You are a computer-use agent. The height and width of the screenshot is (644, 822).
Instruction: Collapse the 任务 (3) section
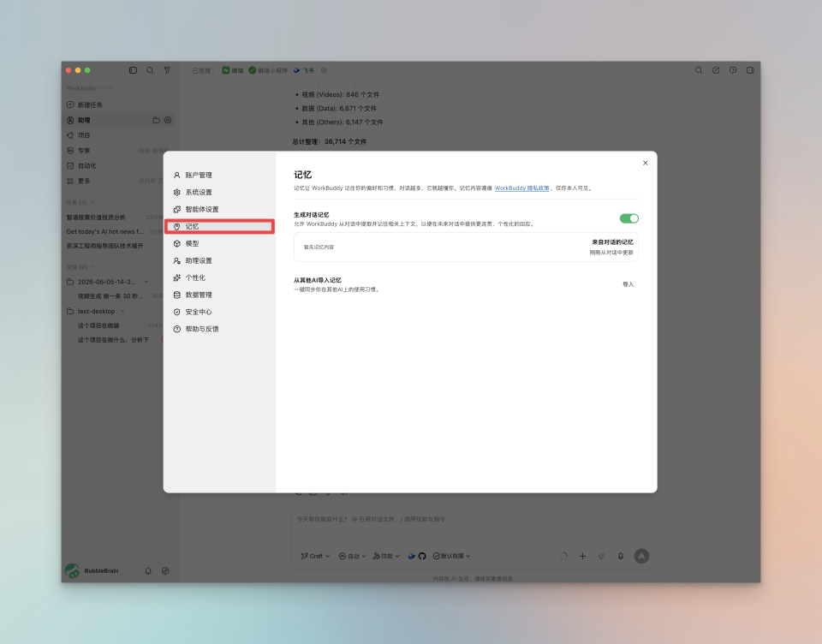pyautogui.click(x=80, y=202)
